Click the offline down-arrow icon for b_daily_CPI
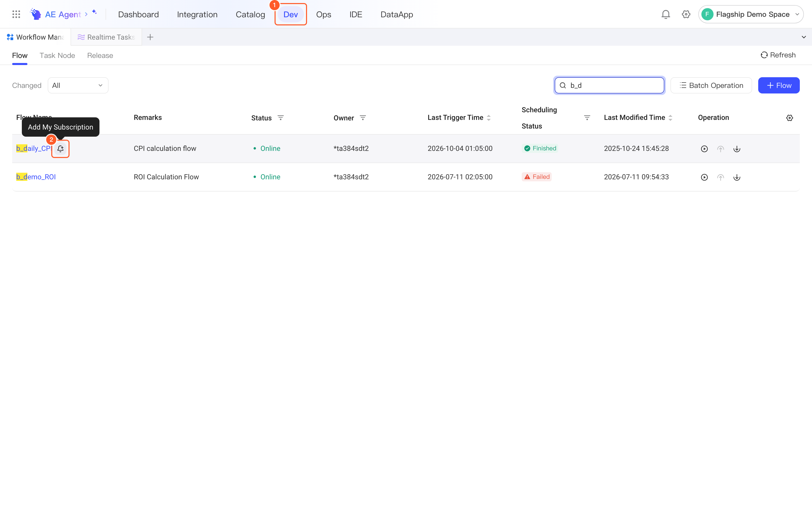 (737, 149)
